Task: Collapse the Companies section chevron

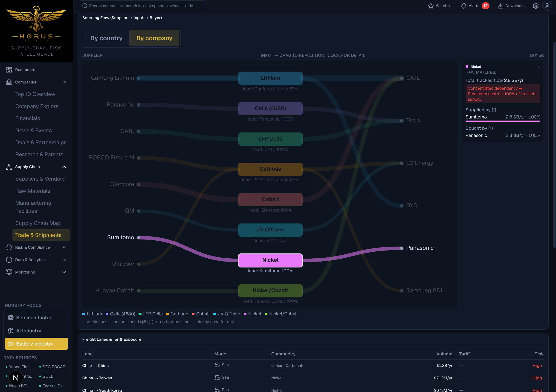Action: (x=64, y=82)
